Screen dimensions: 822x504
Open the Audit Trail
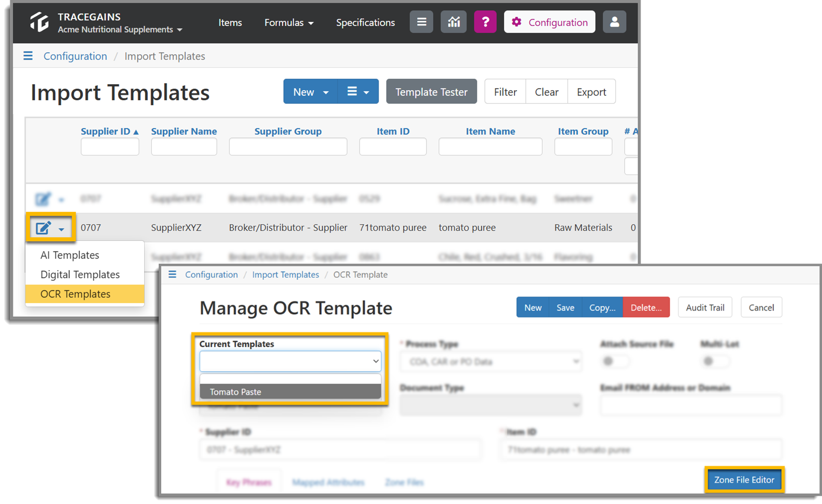pos(705,307)
